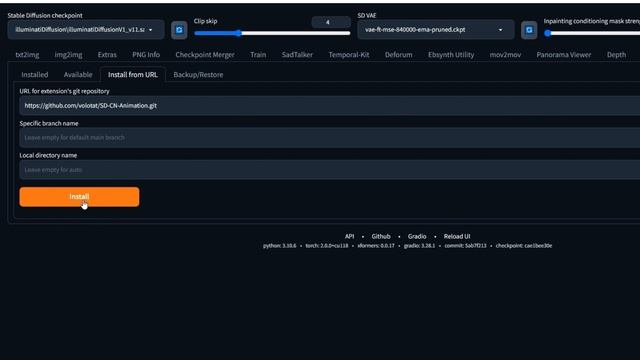Open the Stable Diffusion checkpoint dropdown
The image size is (640, 360).
point(86,30)
